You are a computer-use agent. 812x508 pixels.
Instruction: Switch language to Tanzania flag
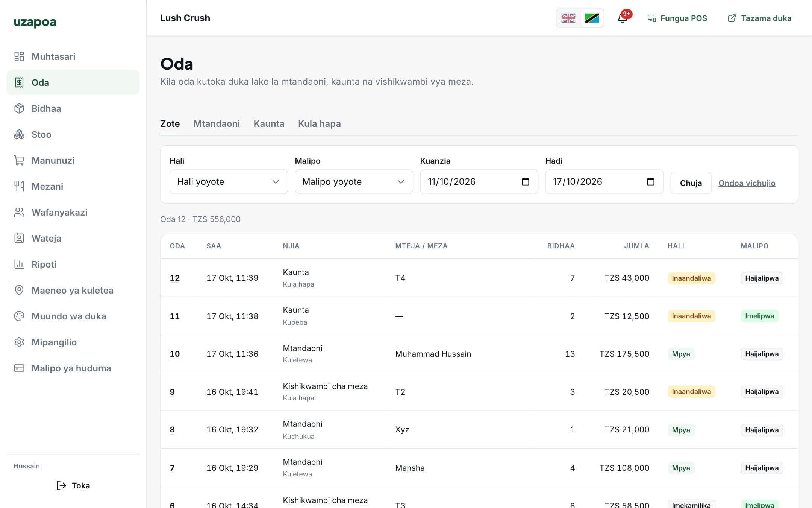[592, 18]
